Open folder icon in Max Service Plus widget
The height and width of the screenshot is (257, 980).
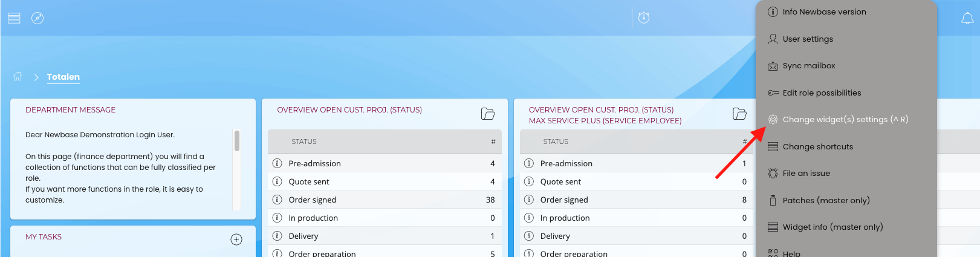(739, 114)
